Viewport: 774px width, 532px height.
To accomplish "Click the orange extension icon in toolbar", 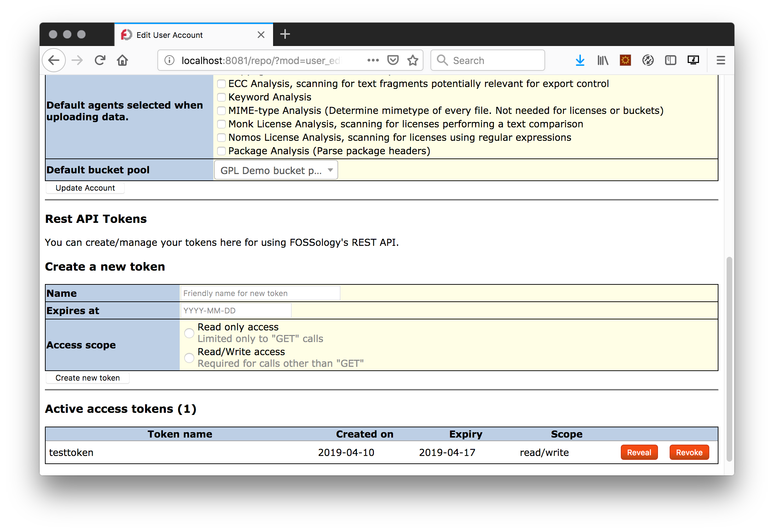I will click(x=625, y=60).
